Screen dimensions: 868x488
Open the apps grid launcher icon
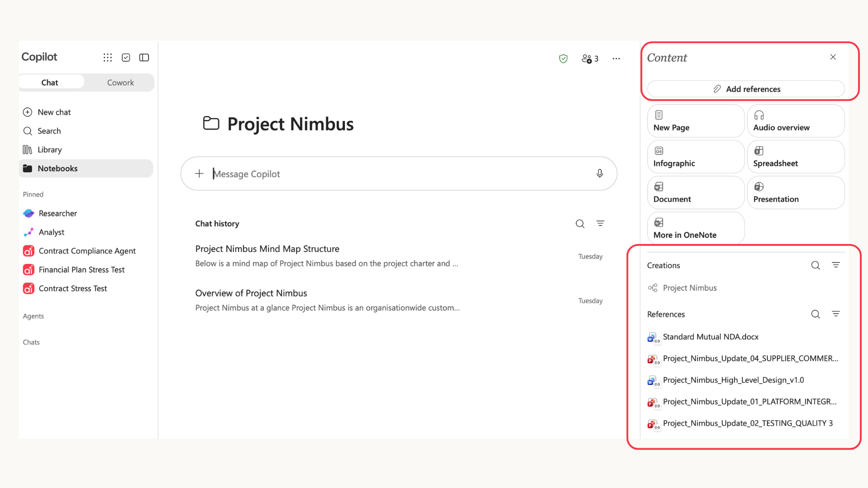[x=108, y=57]
